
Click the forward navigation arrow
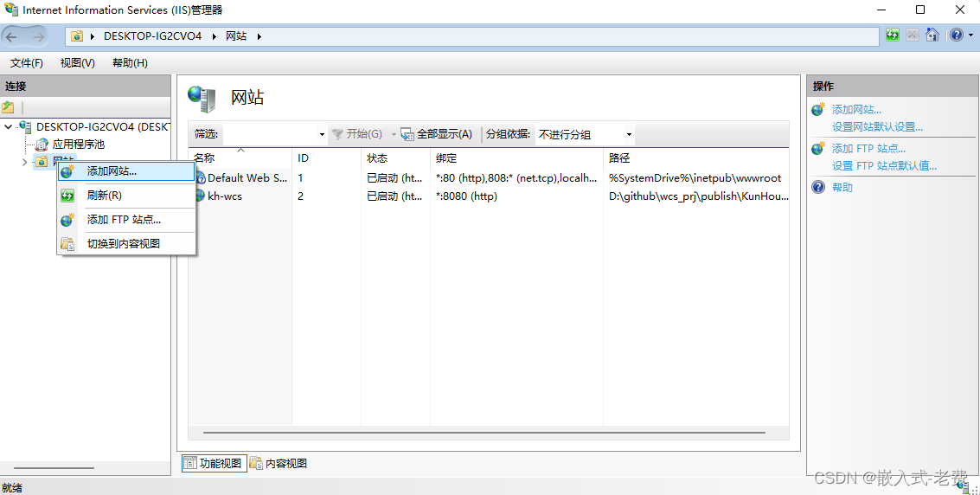[x=38, y=37]
